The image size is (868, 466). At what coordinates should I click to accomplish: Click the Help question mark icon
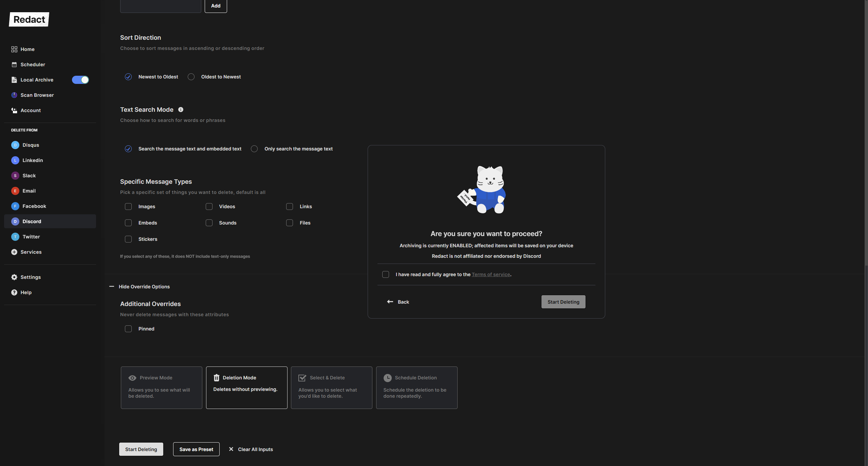[x=14, y=292]
